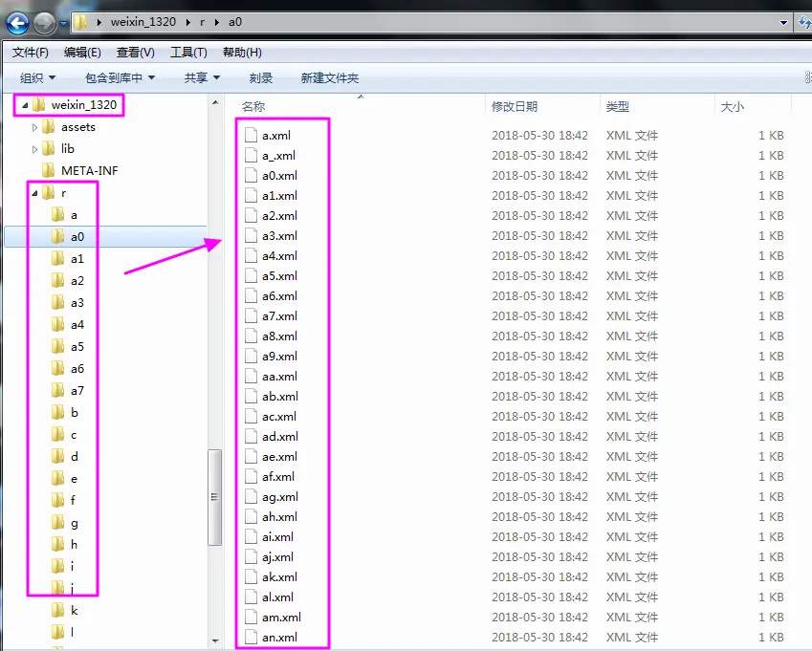Open the address bar history dropdown
Image resolution: width=812 pixels, height=651 pixels.
(783, 22)
